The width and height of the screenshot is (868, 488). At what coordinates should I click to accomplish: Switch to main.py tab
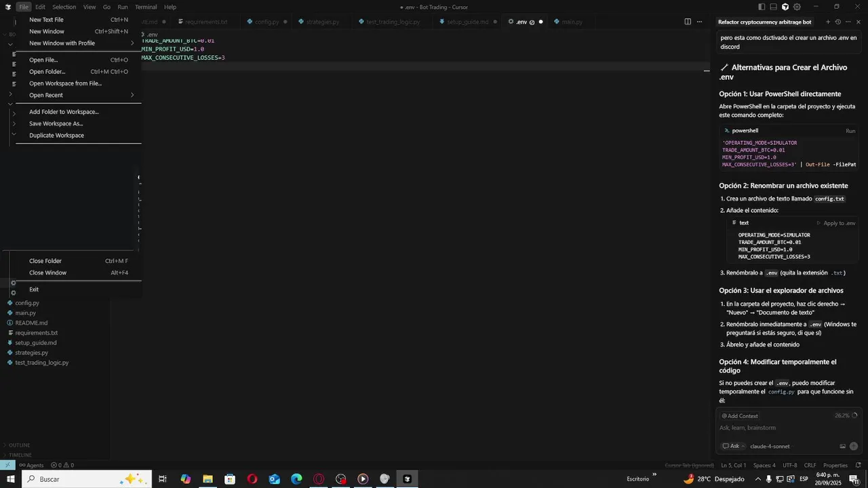(572, 22)
